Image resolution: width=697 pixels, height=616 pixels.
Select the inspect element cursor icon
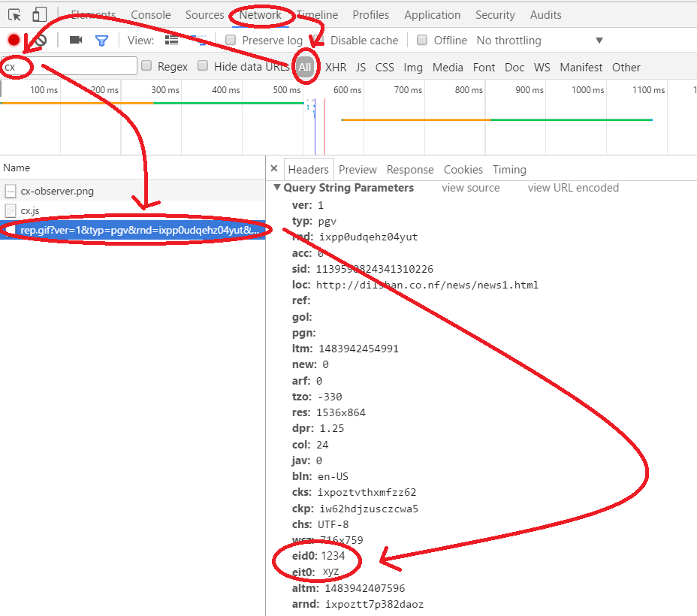pos(14,15)
